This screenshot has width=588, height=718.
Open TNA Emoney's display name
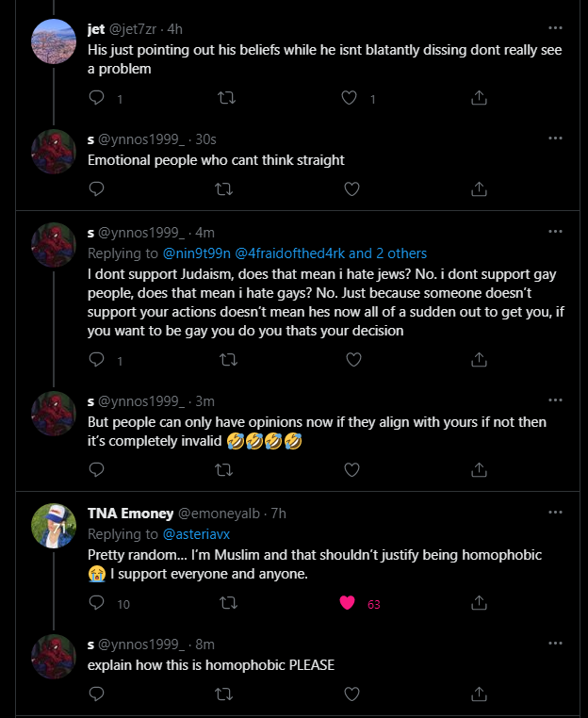coord(130,514)
